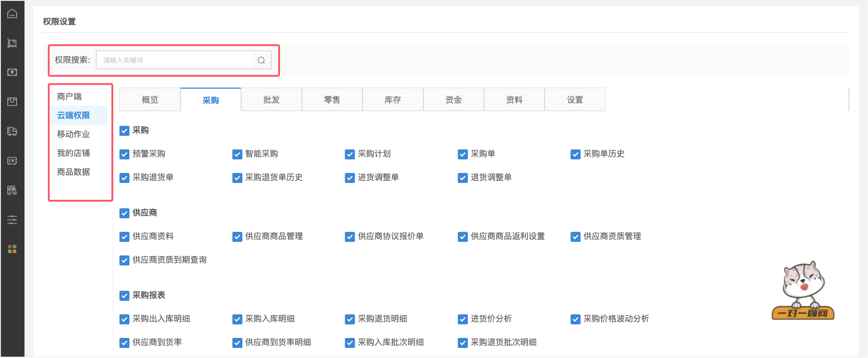
Task: Toggle the 采购退货单历史 checkbox
Action: pos(237,178)
